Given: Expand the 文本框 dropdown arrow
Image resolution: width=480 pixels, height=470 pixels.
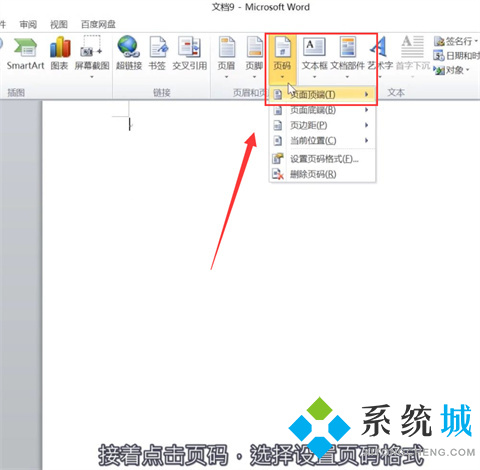Looking at the screenshot, I should (314, 77).
